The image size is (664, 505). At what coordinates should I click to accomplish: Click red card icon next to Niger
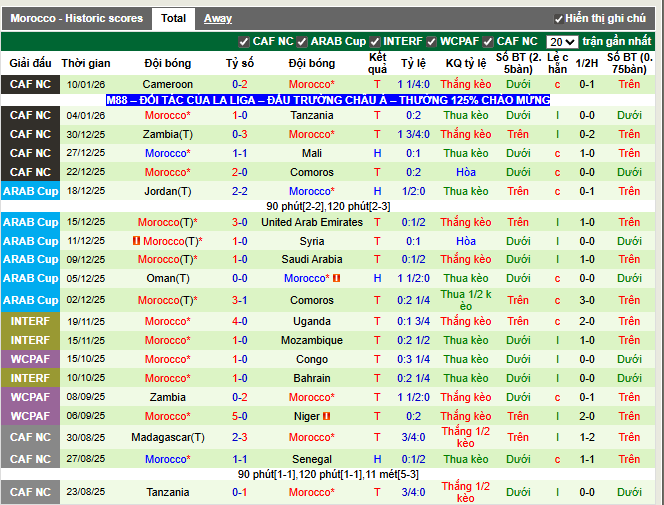click(326, 416)
